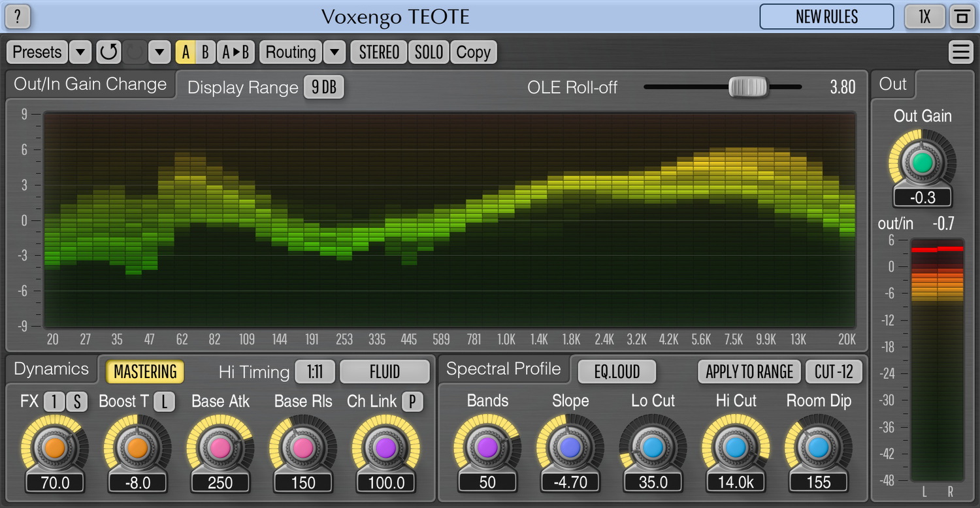This screenshot has height=508, width=980.
Task: Click the STEREO channel group button
Action: tap(379, 52)
